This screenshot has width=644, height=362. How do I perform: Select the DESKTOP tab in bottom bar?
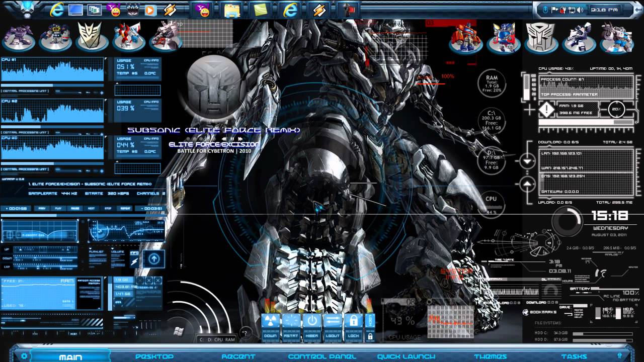(154, 356)
